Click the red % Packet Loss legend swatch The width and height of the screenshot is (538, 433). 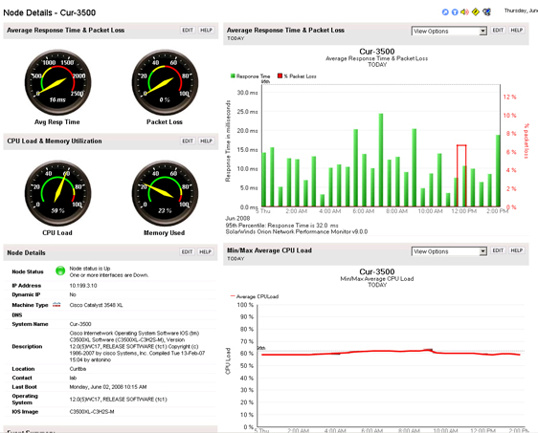pos(280,76)
